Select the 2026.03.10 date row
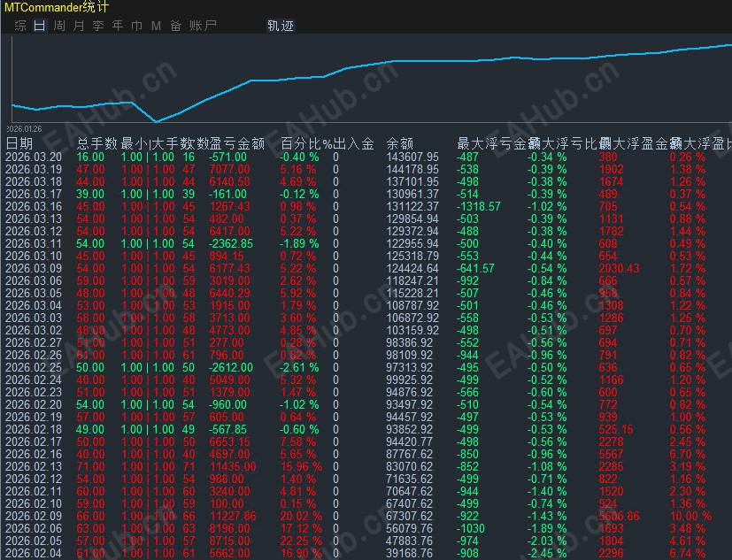 pos(34,256)
